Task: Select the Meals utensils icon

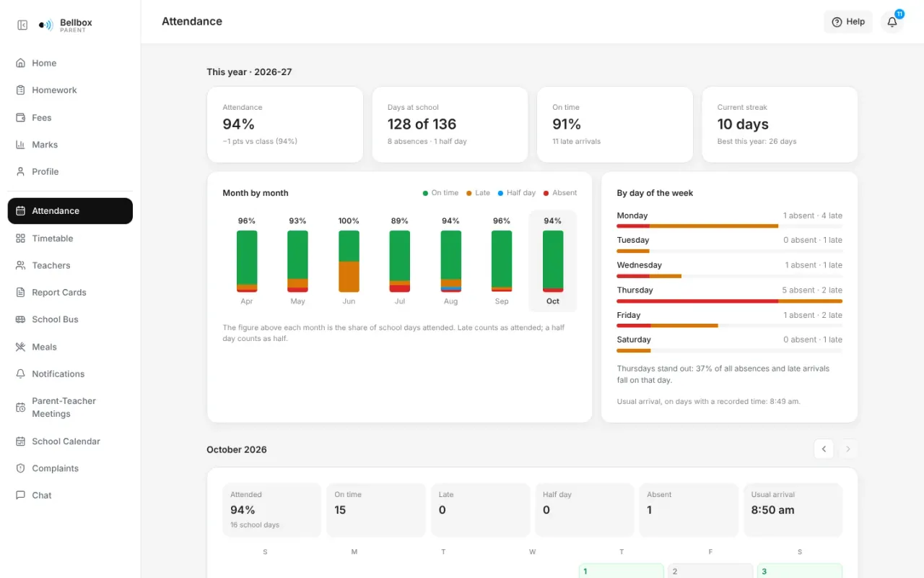Action: click(20, 347)
